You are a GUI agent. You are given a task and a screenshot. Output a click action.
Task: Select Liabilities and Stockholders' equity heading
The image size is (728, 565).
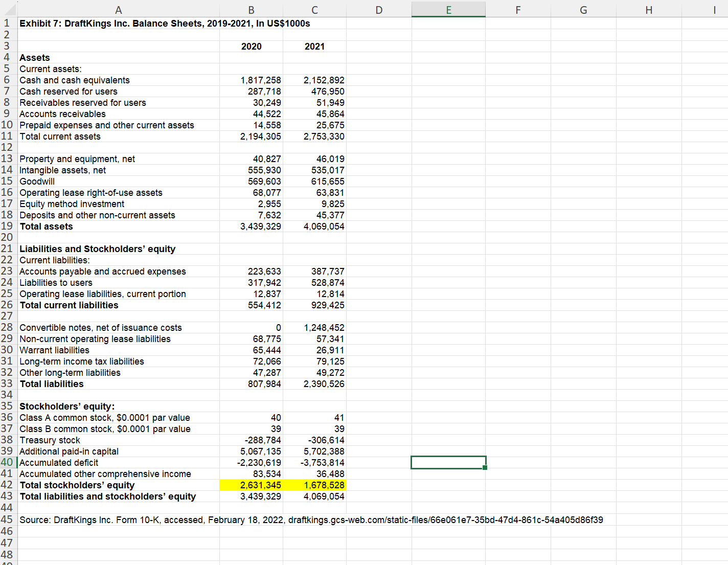[97, 249]
